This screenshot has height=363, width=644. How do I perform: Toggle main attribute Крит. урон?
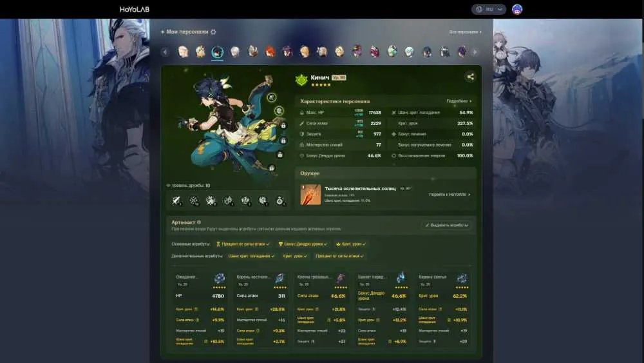[351, 244]
